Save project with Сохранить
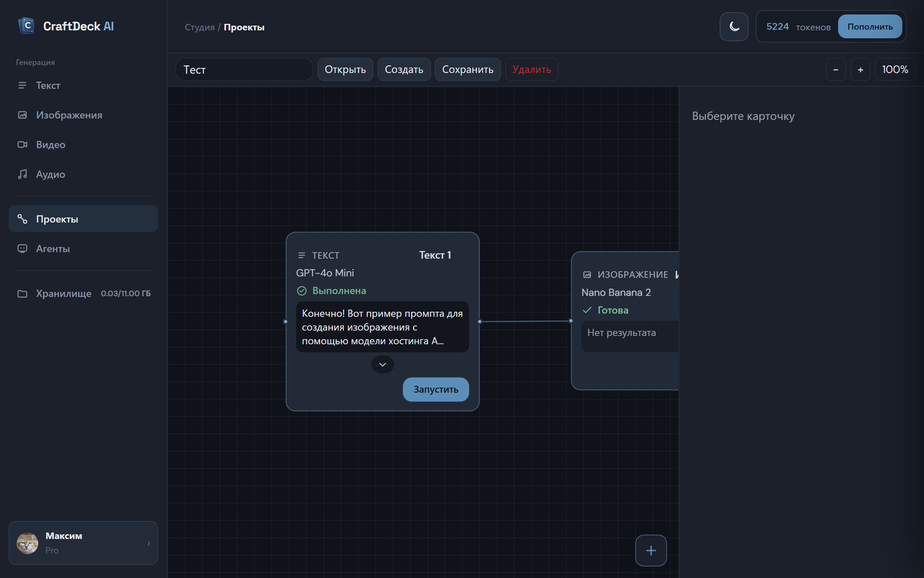 [467, 70]
